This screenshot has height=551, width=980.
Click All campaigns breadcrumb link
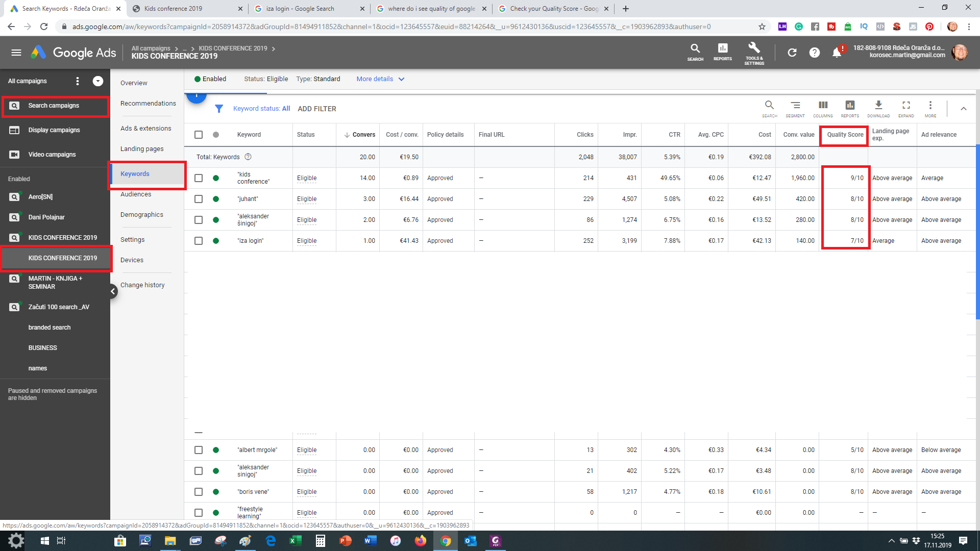[151, 48]
